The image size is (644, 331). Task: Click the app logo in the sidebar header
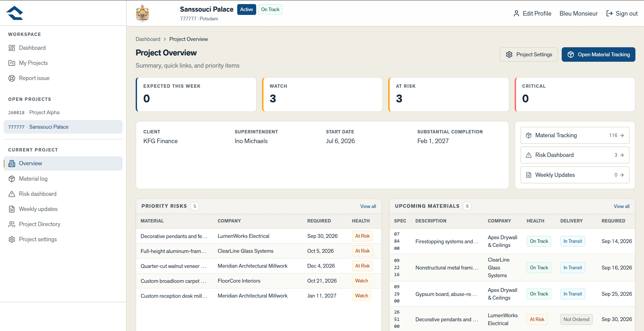click(14, 13)
